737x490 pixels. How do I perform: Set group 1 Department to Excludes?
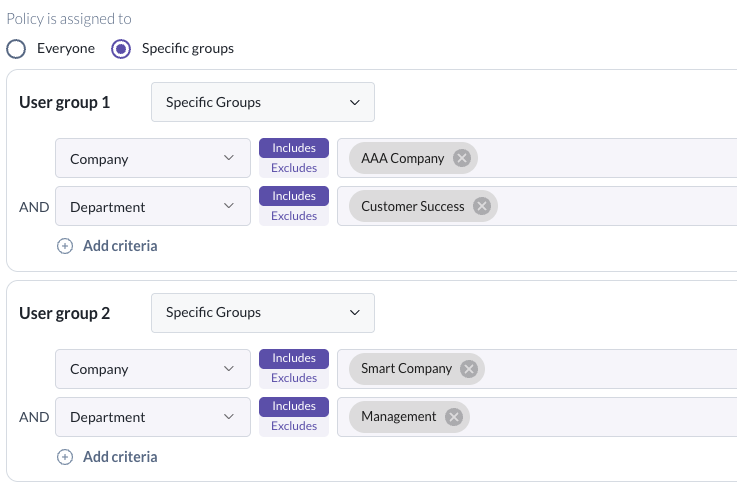[294, 216]
